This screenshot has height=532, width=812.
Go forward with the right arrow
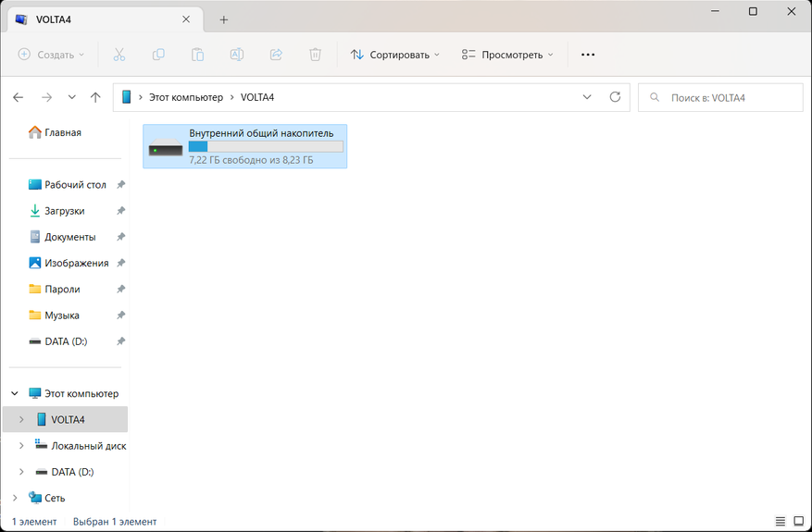tap(46, 97)
